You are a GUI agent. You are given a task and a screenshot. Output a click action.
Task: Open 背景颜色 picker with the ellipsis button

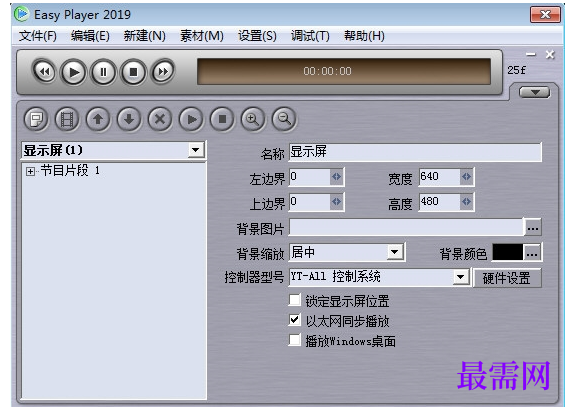point(532,252)
